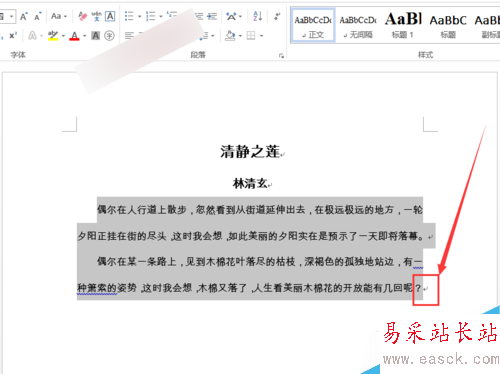Expand the line spacing dropdown arrow
Image resolution: width=500 pixels, height=374 pixels.
point(213,36)
